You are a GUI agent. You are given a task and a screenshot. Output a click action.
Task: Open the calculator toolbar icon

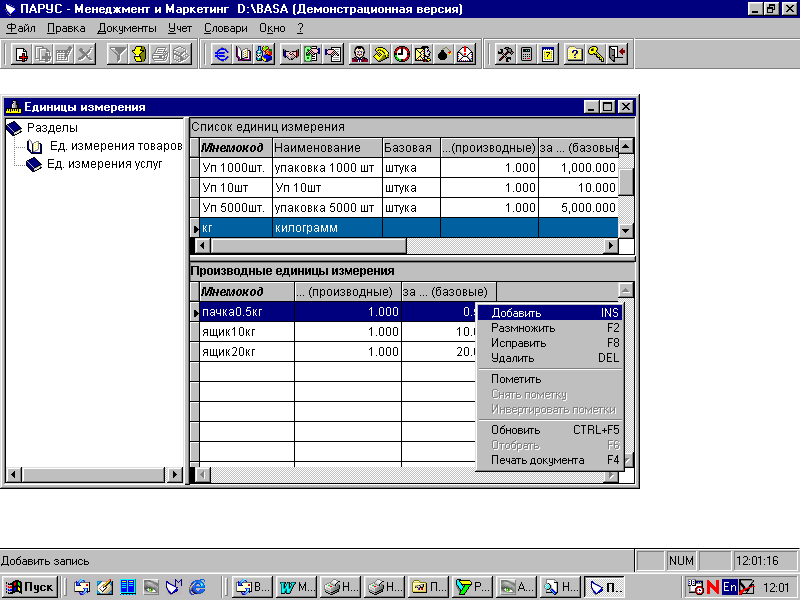527,55
